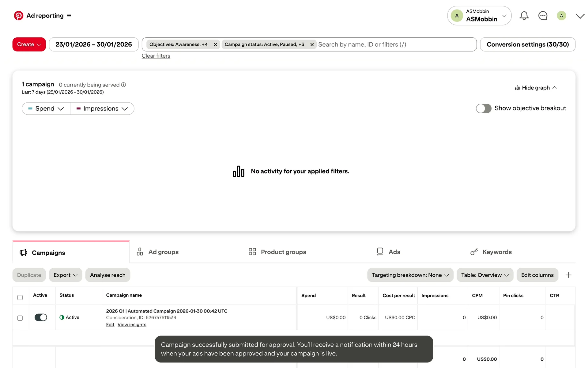Remove the Campaign status filter chip
This screenshot has width=588, height=368.
click(312, 44)
